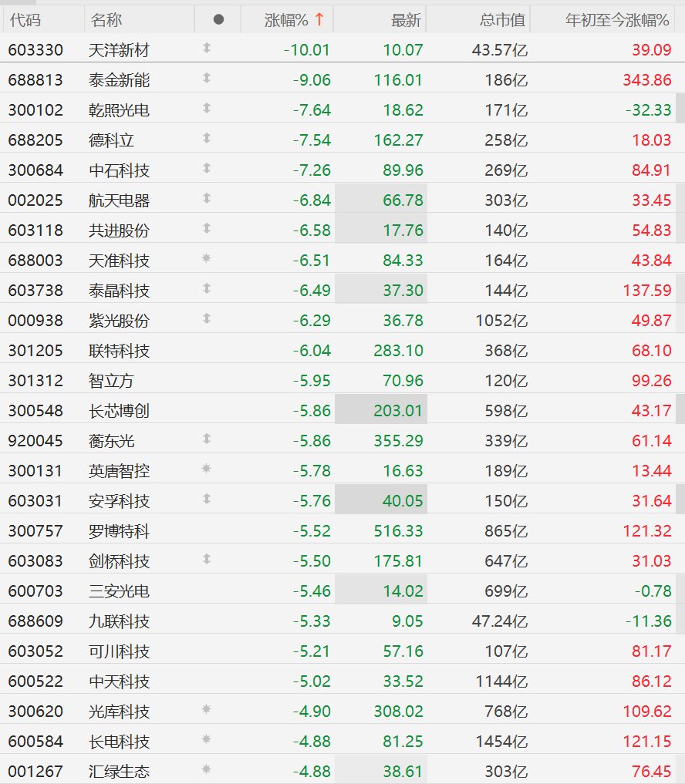Click the marker icon in 乾照光电 row
This screenshot has width=685, height=784.
pos(207,108)
